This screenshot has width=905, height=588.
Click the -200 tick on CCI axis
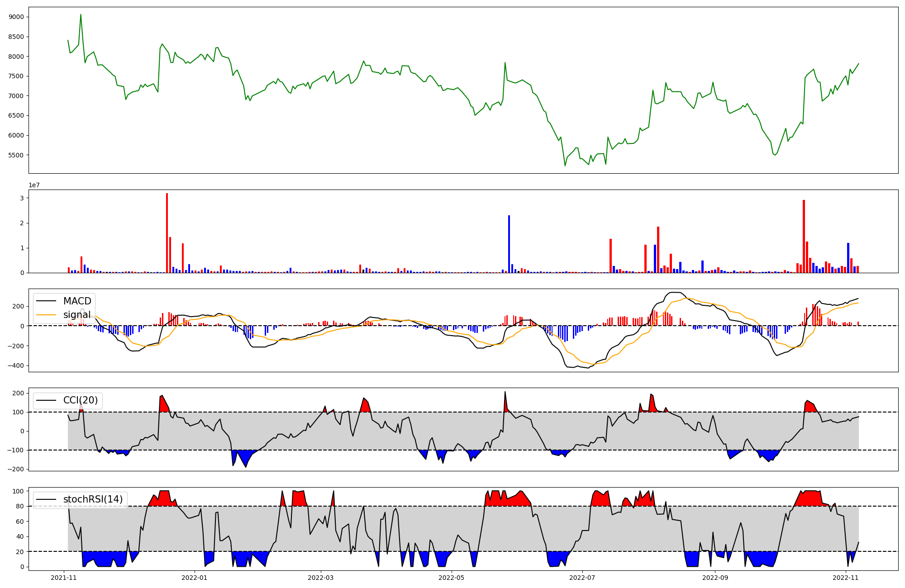coord(15,469)
